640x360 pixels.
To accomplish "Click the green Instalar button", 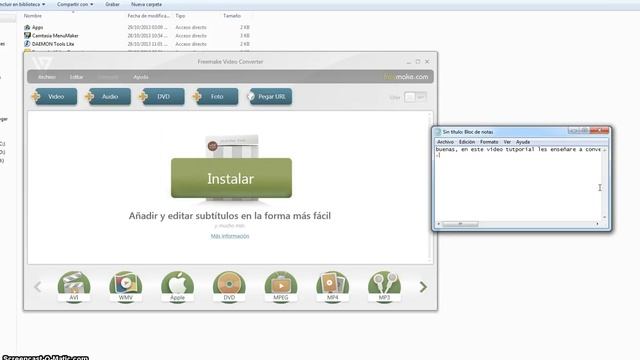I will 231,178.
